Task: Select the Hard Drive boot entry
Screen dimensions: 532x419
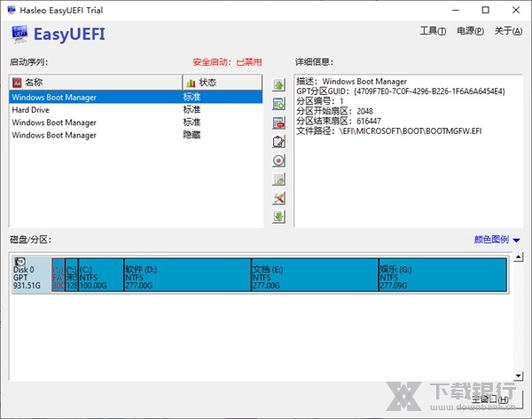Action: point(89,110)
